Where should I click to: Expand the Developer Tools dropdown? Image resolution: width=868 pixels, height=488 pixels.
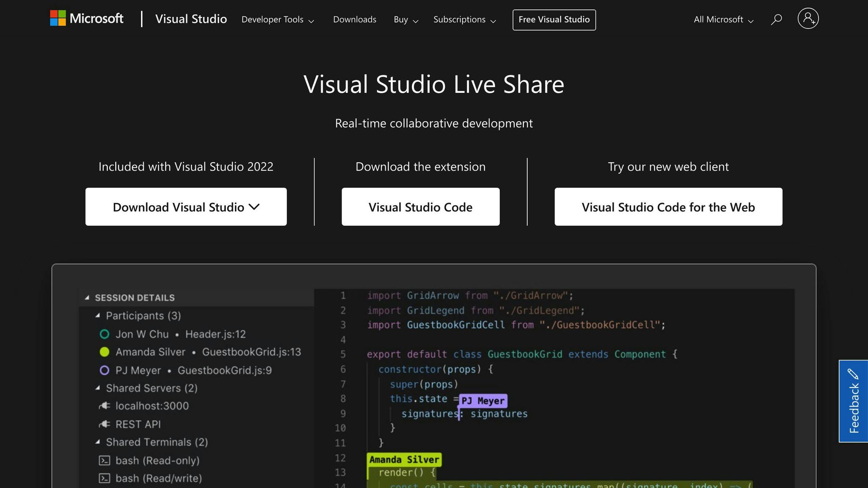pyautogui.click(x=278, y=19)
